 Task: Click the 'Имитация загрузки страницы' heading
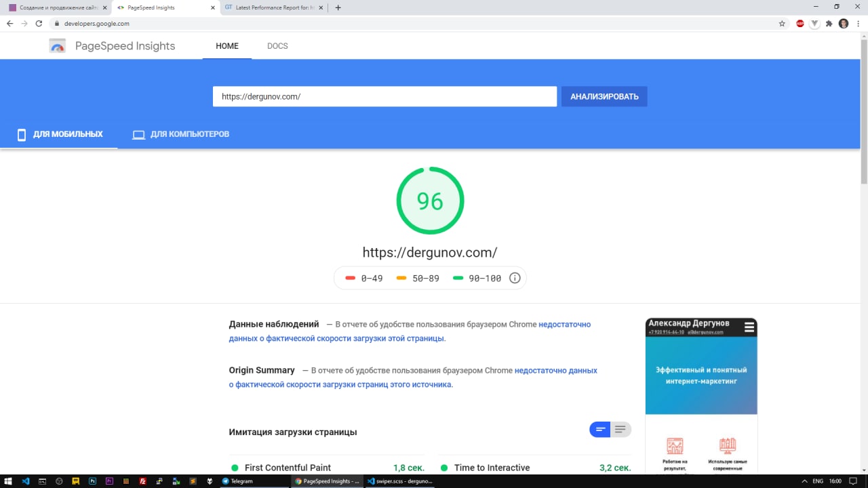pos(293,432)
